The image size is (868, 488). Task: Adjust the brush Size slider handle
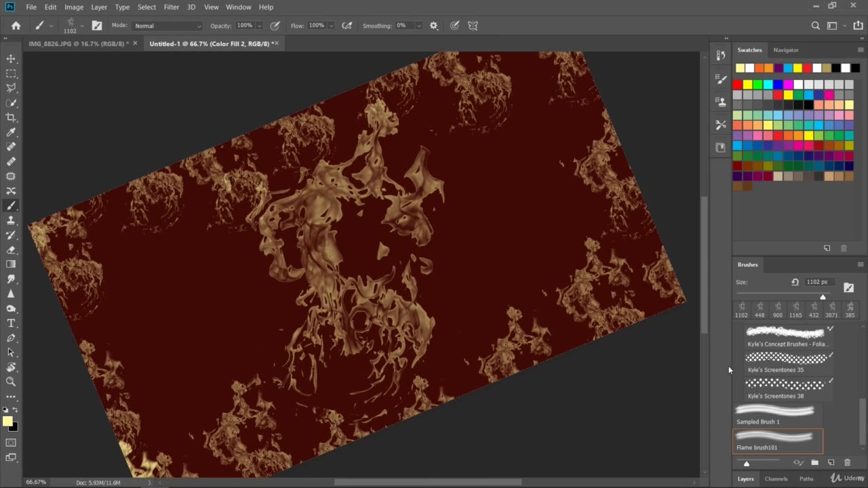pos(823,297)
